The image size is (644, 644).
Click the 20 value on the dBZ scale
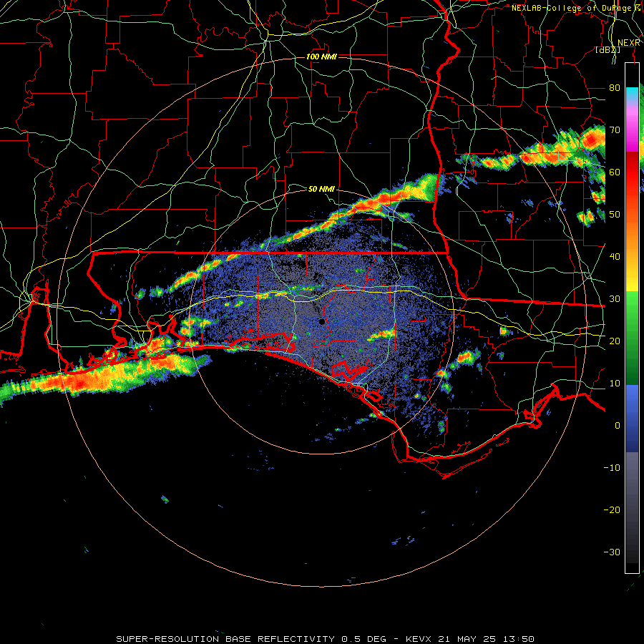[x=615, y=341]
